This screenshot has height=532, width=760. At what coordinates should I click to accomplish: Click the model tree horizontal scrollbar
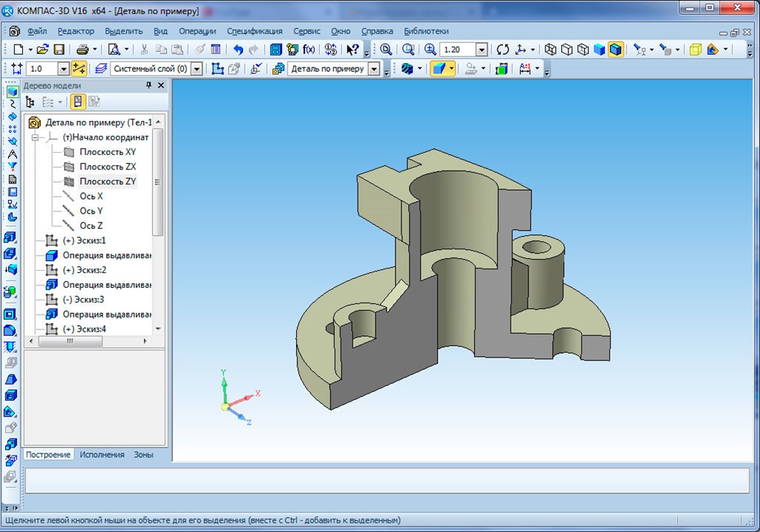tap(71, 341)
